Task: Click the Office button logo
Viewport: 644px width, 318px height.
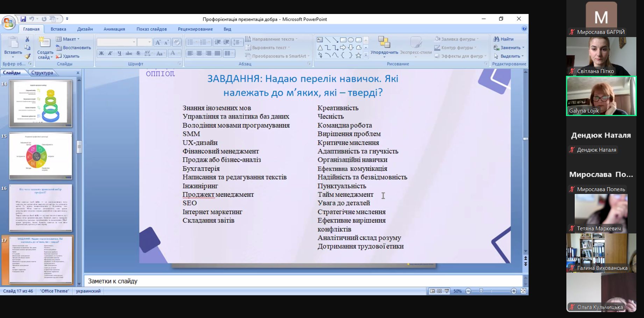Action: coord(8,23)
